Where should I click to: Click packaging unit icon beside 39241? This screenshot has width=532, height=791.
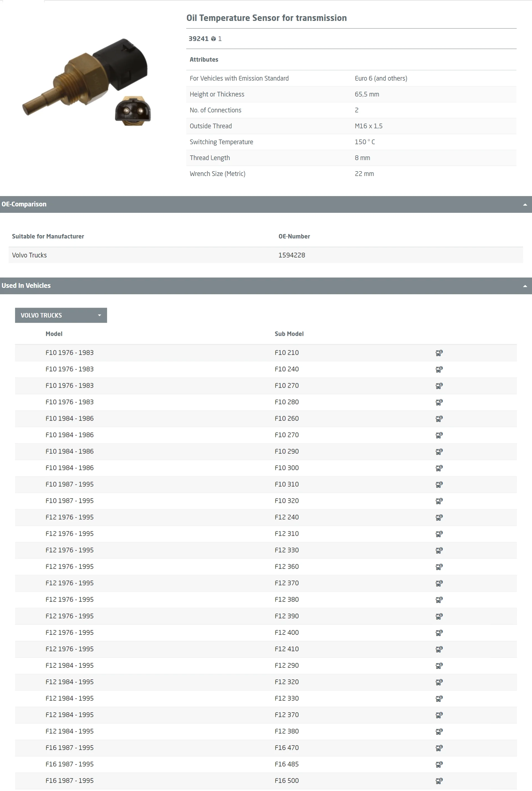point(213,39)
